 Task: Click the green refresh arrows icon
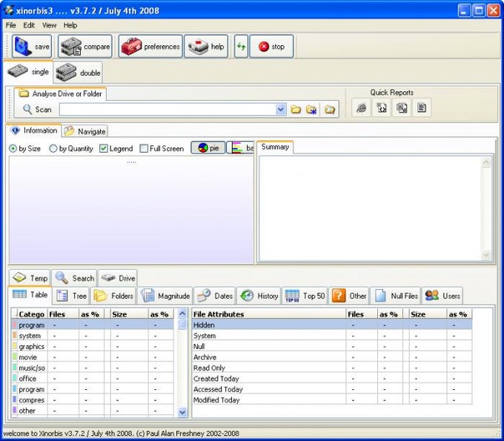[x=241, y=47]
